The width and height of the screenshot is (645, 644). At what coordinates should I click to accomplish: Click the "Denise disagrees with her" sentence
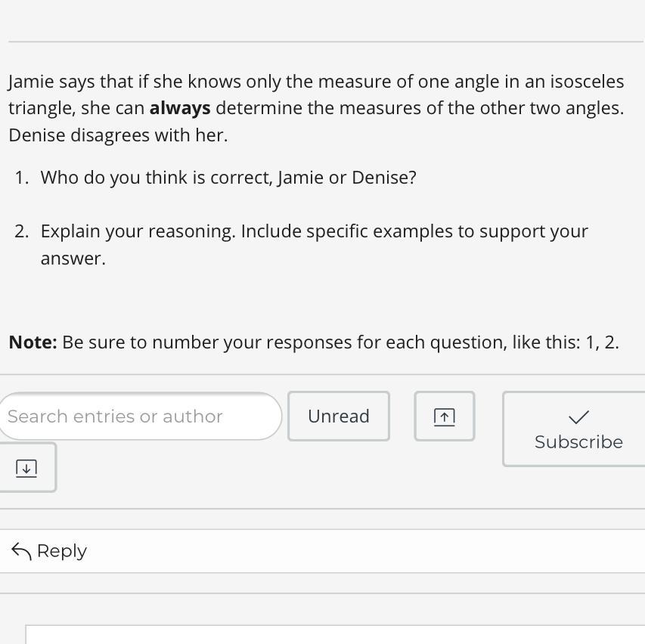coord(118,135)
